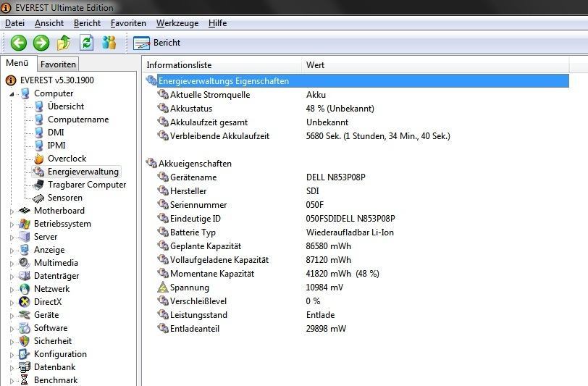Select the Overclock flame icon
The image size is (588, 386).
(38, 159)
